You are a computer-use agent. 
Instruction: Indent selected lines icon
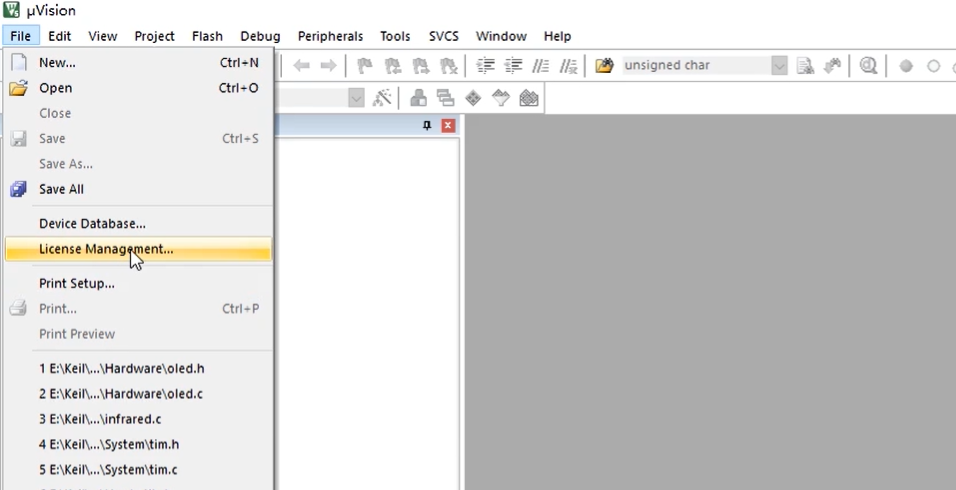(485, 65)
